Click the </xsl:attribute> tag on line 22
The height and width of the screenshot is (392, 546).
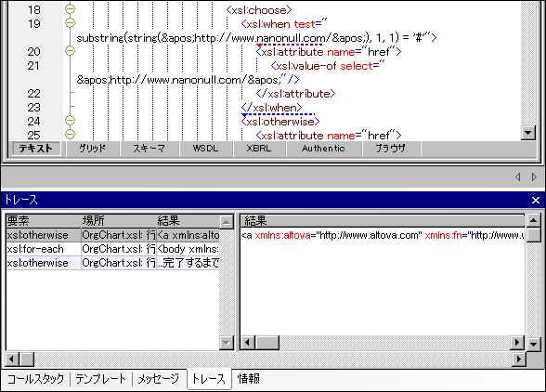pos(295,94)
